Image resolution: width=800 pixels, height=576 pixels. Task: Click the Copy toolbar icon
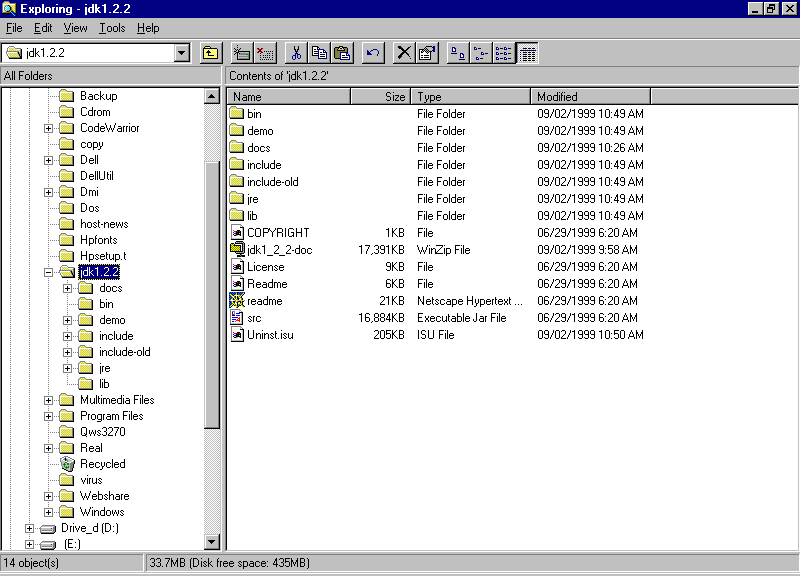coord(319,52)
